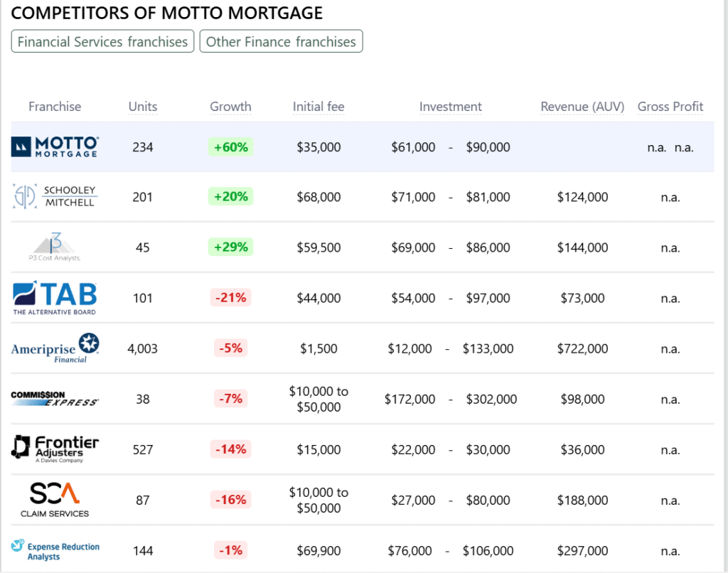Open the Financial Services franchises tag

click(103, 42)
